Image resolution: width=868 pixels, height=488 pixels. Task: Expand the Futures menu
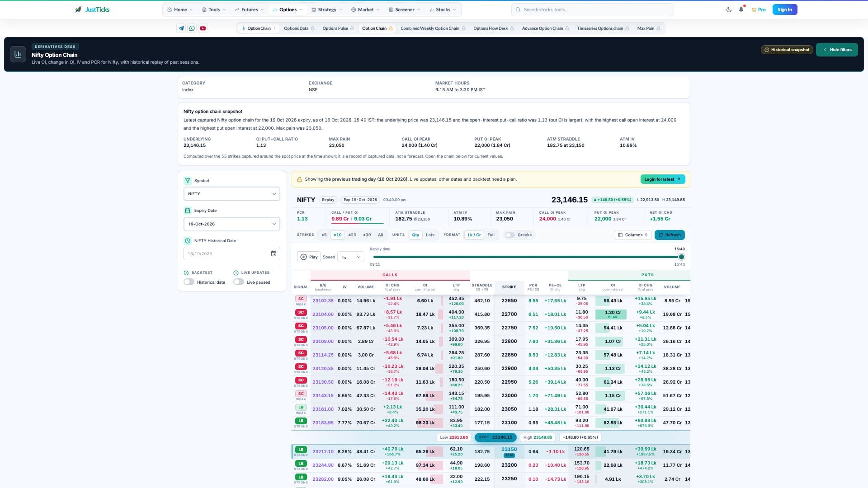pyautogui.click(x=249, y=9)
